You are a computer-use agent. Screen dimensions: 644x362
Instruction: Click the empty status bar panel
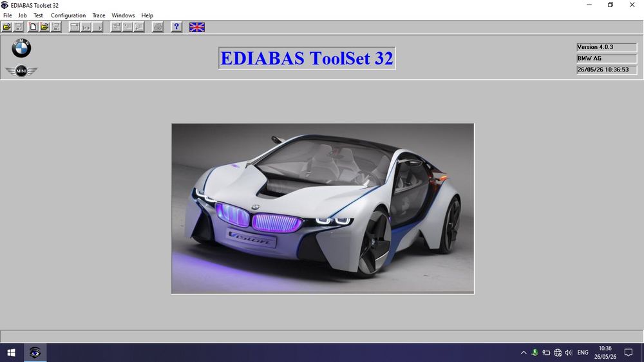(x=322, y=336)
